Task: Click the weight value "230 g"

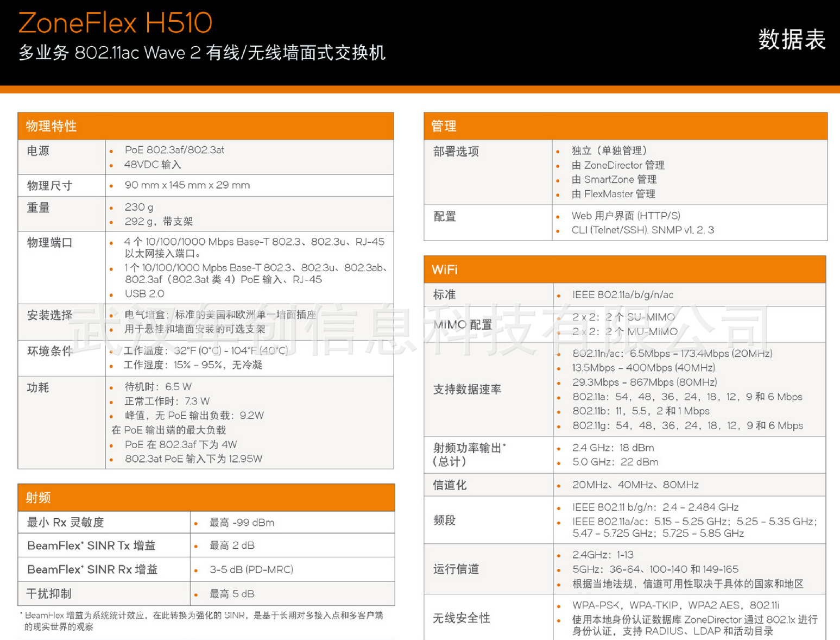Action: (139, 207)
